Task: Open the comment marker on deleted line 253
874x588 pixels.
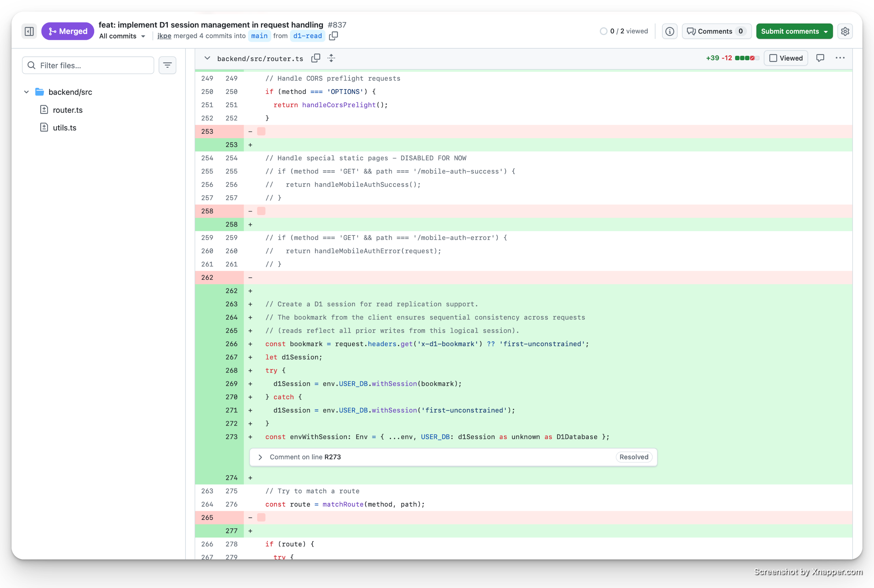Action: (x=261, y=131)
